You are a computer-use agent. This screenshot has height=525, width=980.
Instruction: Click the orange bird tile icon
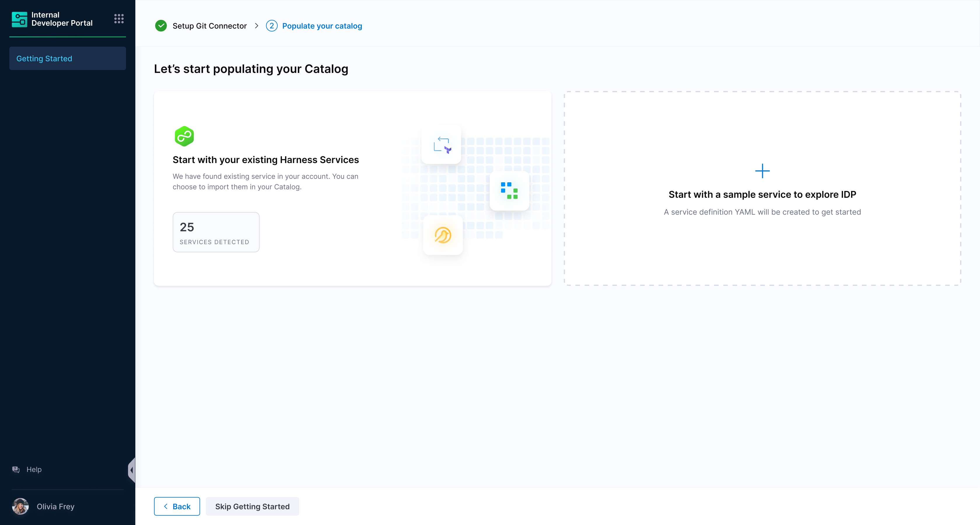(443, 235)
